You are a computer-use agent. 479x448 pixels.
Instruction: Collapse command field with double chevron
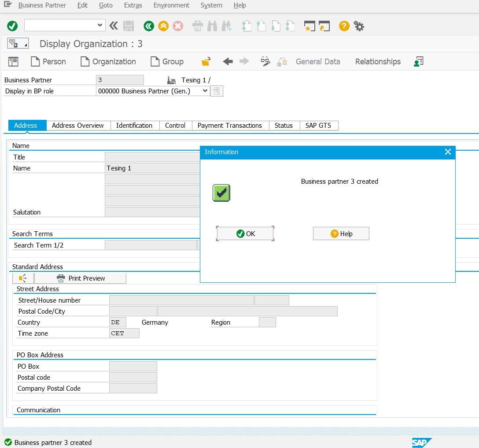pos(114,26)
